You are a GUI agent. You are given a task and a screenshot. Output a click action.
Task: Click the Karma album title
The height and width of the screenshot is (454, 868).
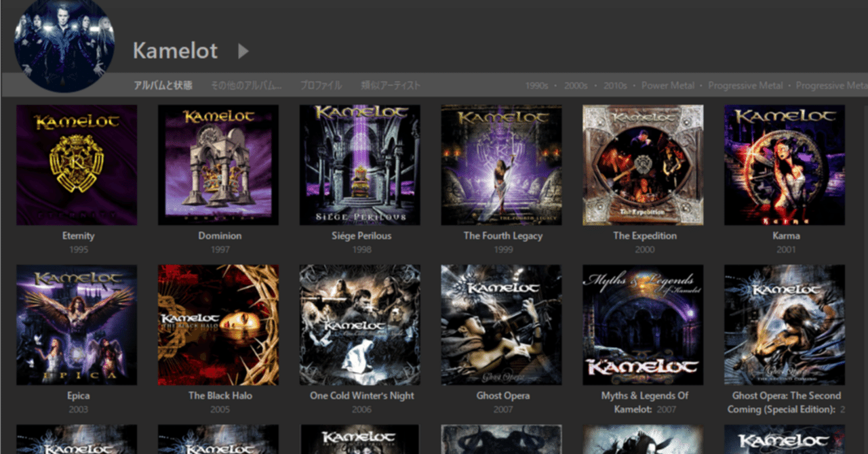coord(786,236)
